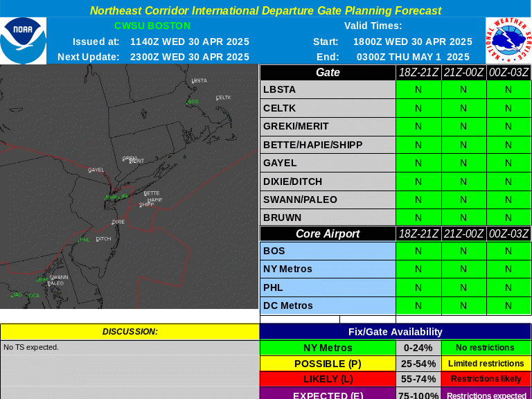This screenshot has width=532, height=399.
Task: Click BRUWN 00Z-03Z green N cell
Action: click(508, 218)
